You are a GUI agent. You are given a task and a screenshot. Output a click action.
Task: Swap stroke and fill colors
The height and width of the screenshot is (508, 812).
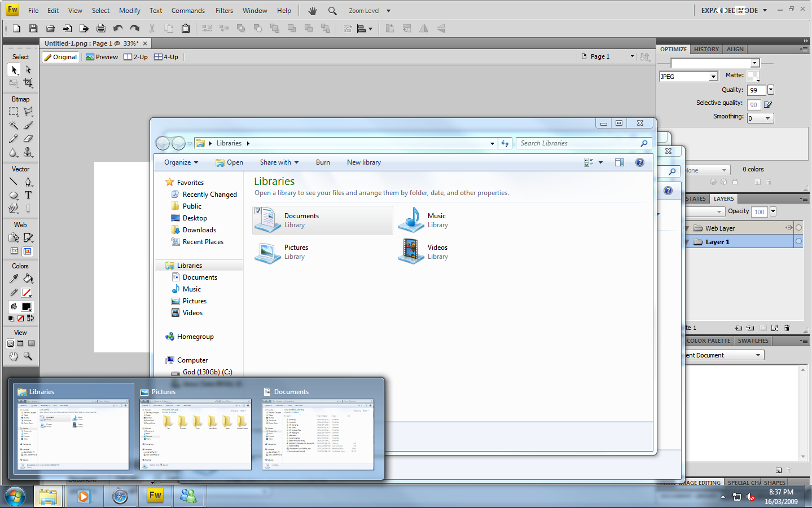click(x=30, y=319)
